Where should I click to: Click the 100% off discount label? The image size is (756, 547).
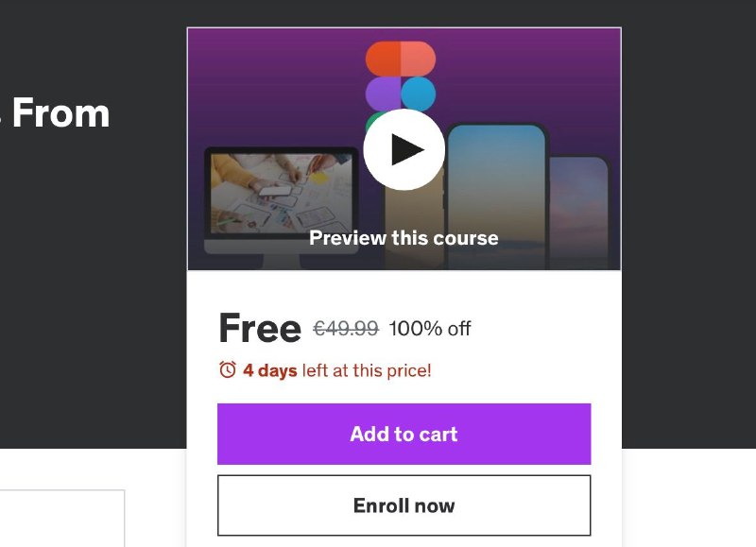(430, 329)
